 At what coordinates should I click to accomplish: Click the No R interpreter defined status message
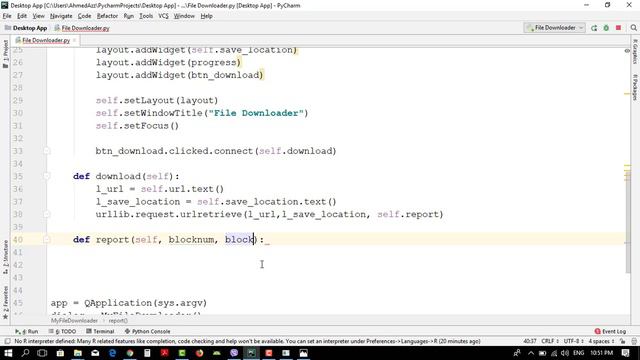click(x=247, y=341)
